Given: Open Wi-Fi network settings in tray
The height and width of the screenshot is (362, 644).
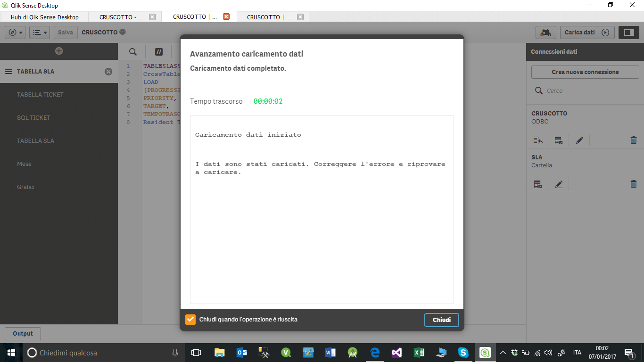Looking at the screenshot, I should (537, 353).
